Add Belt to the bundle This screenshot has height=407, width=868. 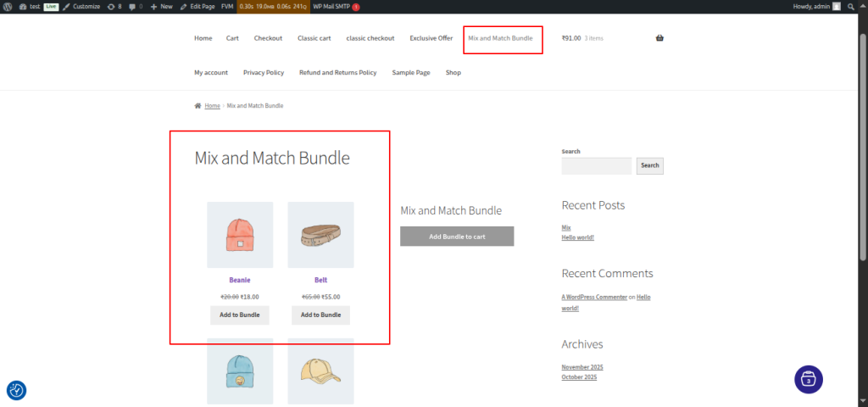click(320, 315)
